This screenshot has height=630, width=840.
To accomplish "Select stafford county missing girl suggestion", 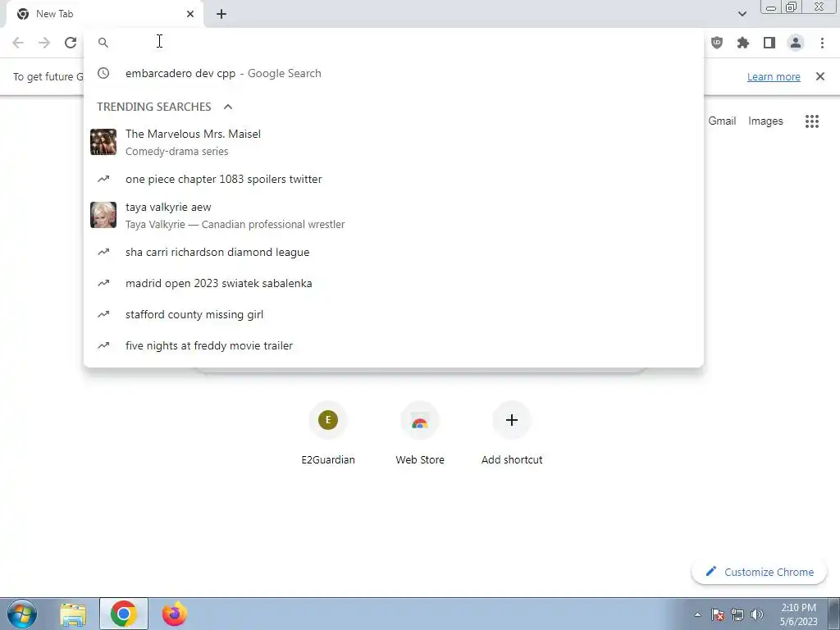I will 394,314.
